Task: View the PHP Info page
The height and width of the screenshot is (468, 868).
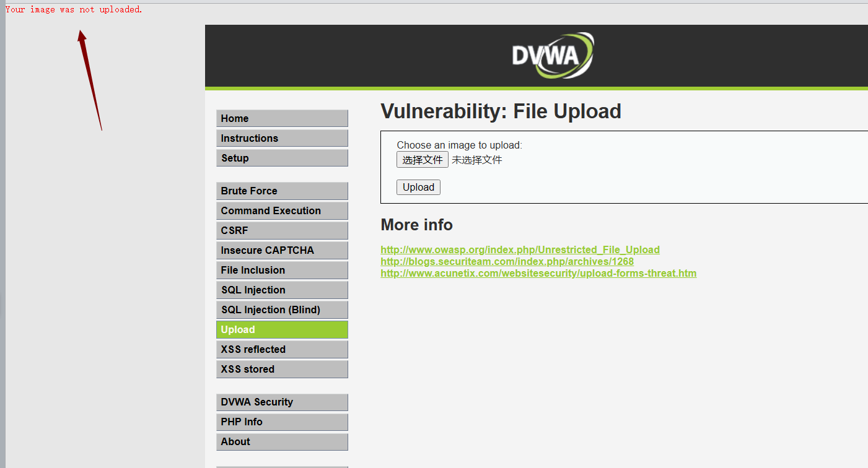Action: tap(282, 422)
